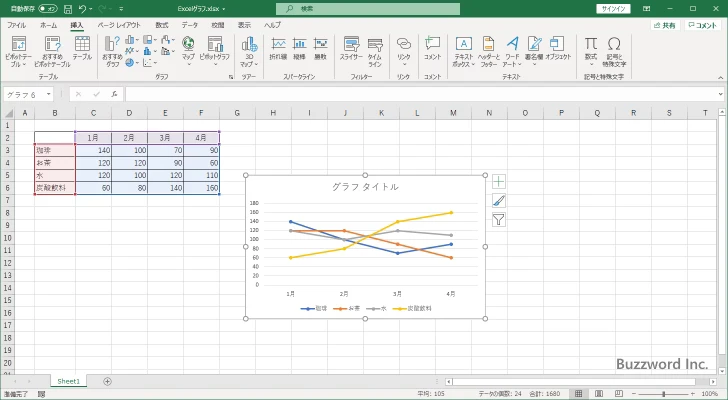Insert an Equation (数式) from the ribbon

click(x=591, y=50)
